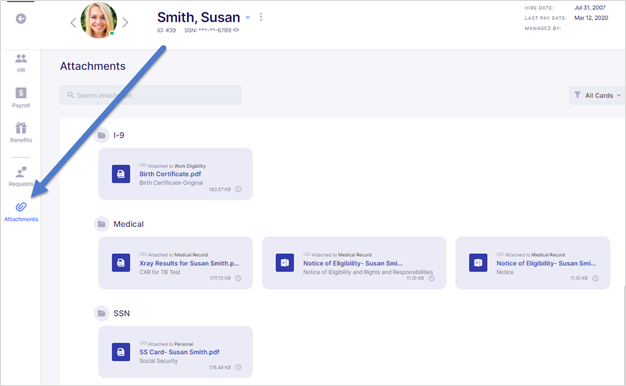The height and width of the screenshot is (386, 626).
Task: Go to the previous employee with left chevron
Action: pos(73,23)
